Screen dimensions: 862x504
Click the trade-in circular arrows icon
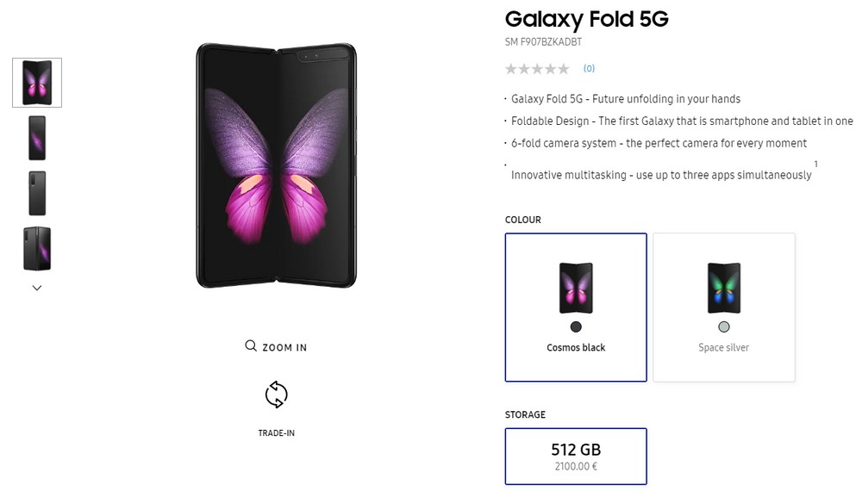[277, 395]
